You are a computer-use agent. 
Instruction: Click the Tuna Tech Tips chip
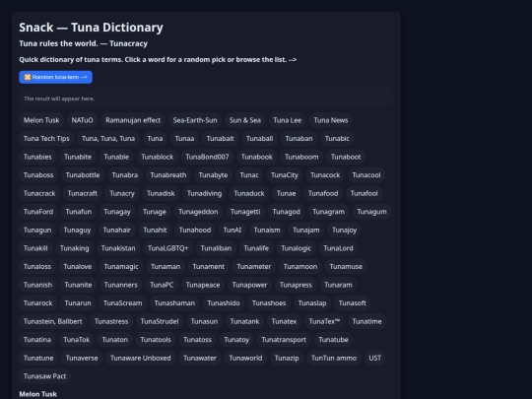[46, 139]
